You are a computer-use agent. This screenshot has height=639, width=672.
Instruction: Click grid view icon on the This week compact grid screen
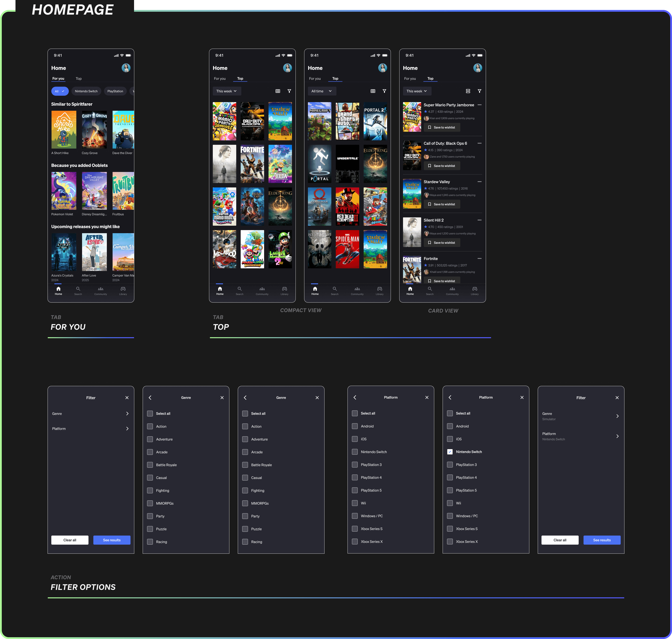pyautogui.click(x=278, y=91)
